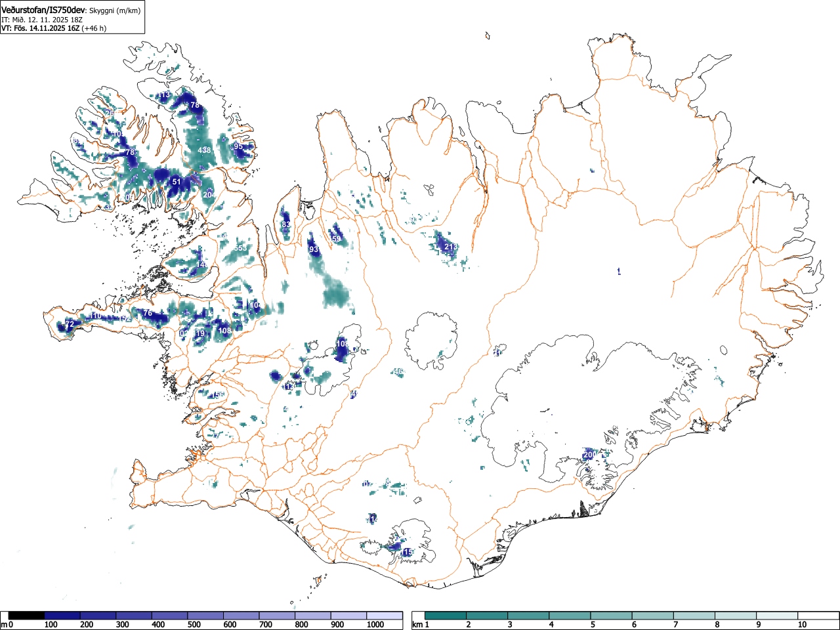This screenshot has height=630, width=840.
Task: Click the "(+46 h)" forecast offset text
Action: click(94, 28)
